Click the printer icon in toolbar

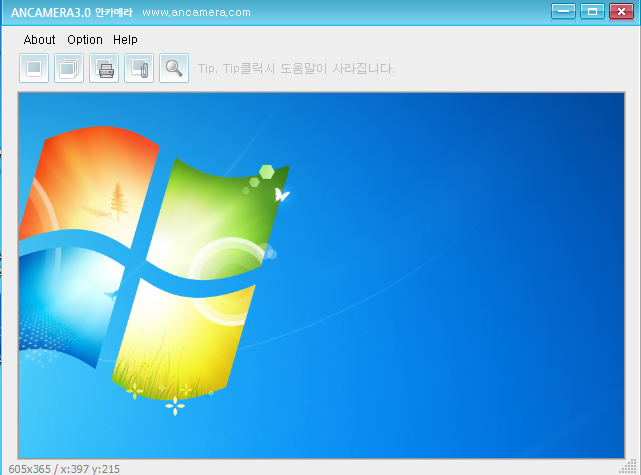(x=104, y=68)
